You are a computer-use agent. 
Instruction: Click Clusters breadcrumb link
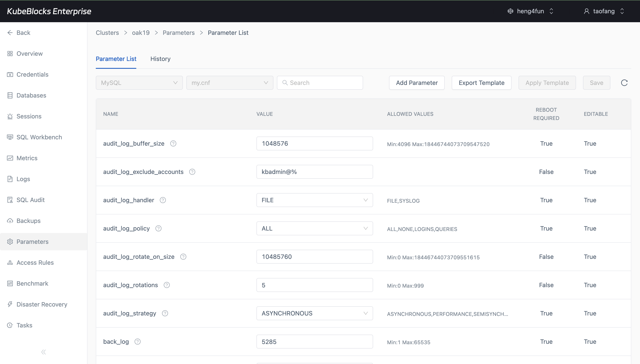click(107, 33)
